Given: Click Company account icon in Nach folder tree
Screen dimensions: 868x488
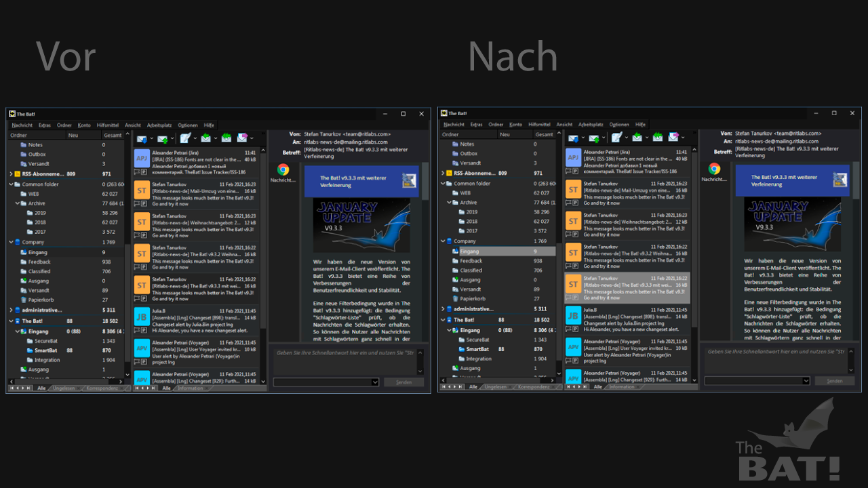Looking at the screenshot, I should click(449, 241).
